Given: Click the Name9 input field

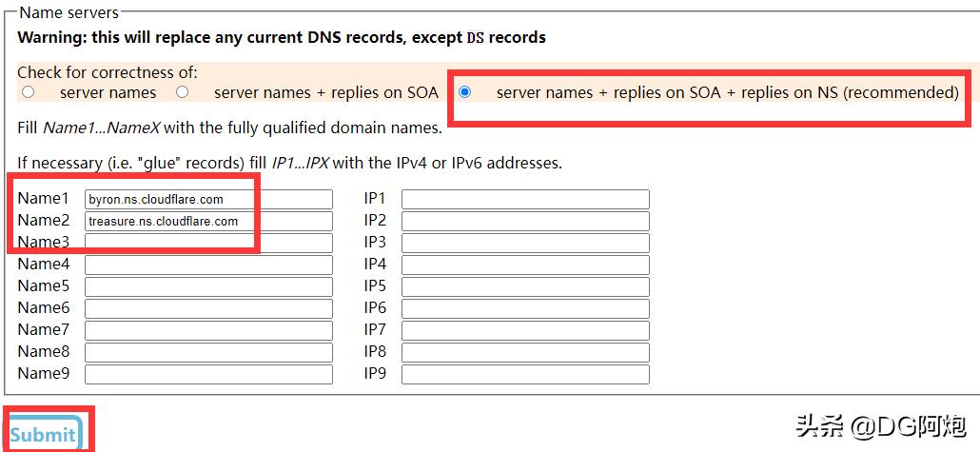Looking at the screenshot, I should (208, 374).
